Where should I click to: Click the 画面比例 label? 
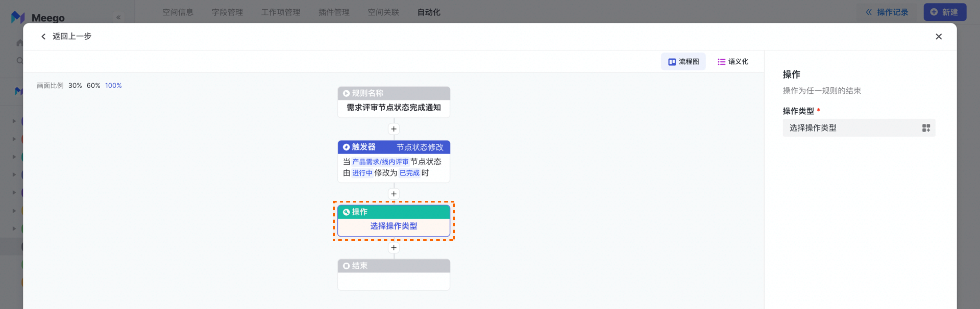click(x=50, y=85)
